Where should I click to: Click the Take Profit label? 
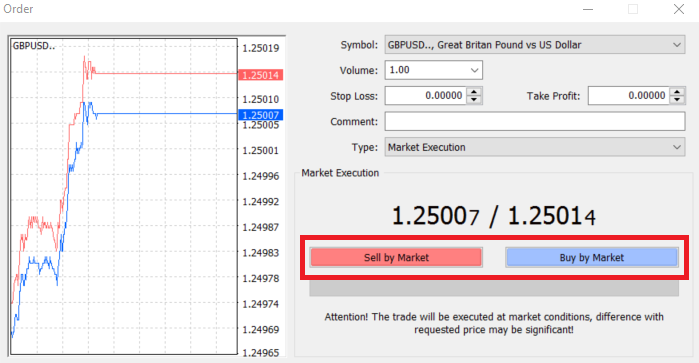point(553,96)
